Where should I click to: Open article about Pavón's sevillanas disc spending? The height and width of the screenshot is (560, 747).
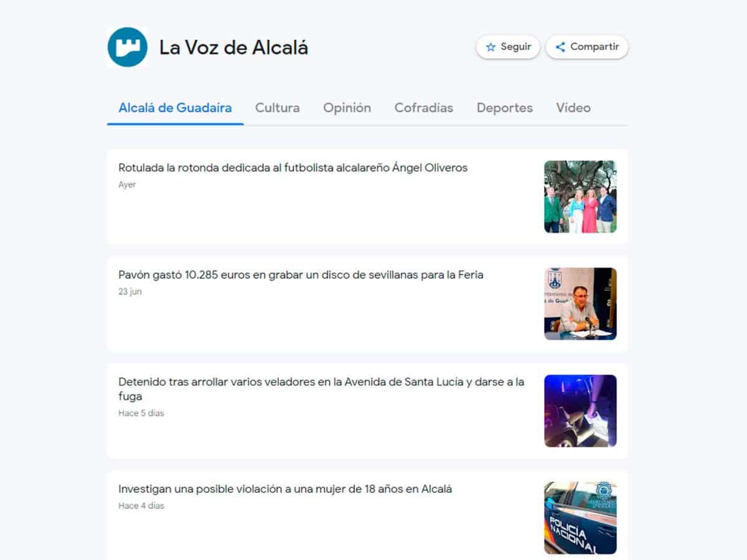pyautogui.click(x=301, y=275)
